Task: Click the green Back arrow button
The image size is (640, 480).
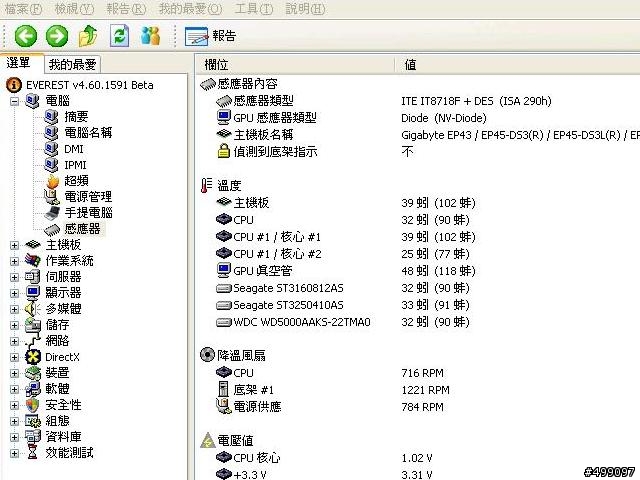Action: (x=26, y=36)
